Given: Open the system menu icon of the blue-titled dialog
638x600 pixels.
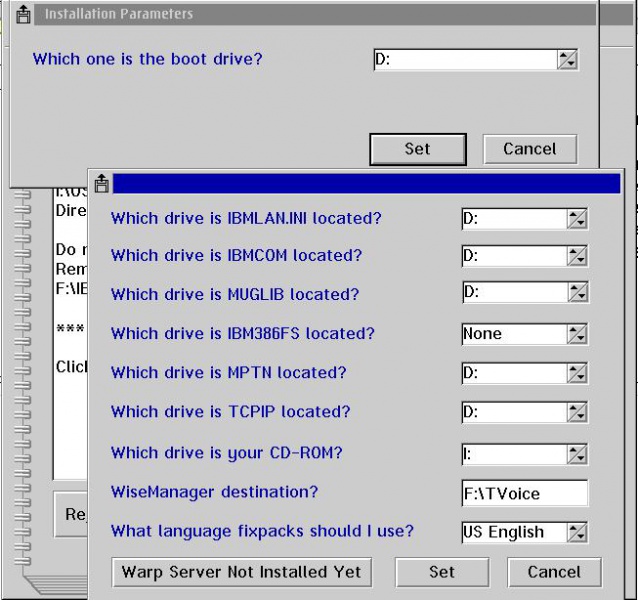Looking at the screenshot, I should 102,183.
